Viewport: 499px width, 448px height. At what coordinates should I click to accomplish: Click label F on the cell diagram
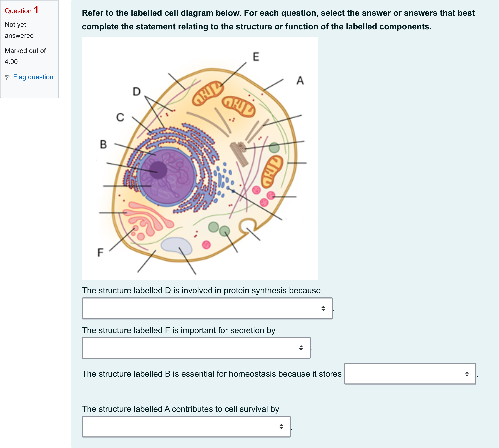[x=100, y=253]
